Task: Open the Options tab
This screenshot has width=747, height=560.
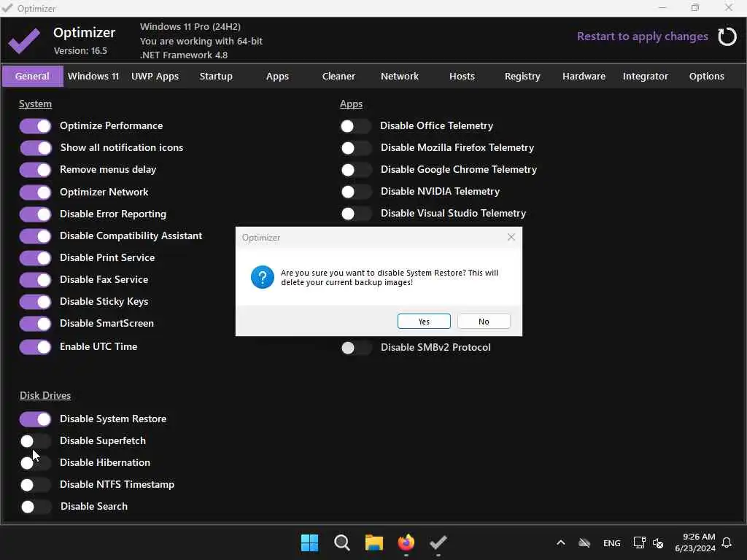Action: pyautogui.click(x=706, y=76)
